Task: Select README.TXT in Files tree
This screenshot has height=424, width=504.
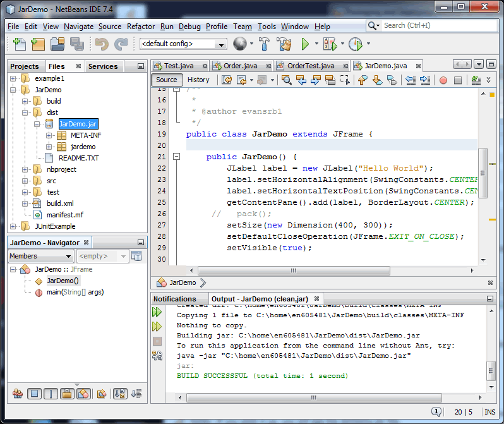Action: (79, 158)
